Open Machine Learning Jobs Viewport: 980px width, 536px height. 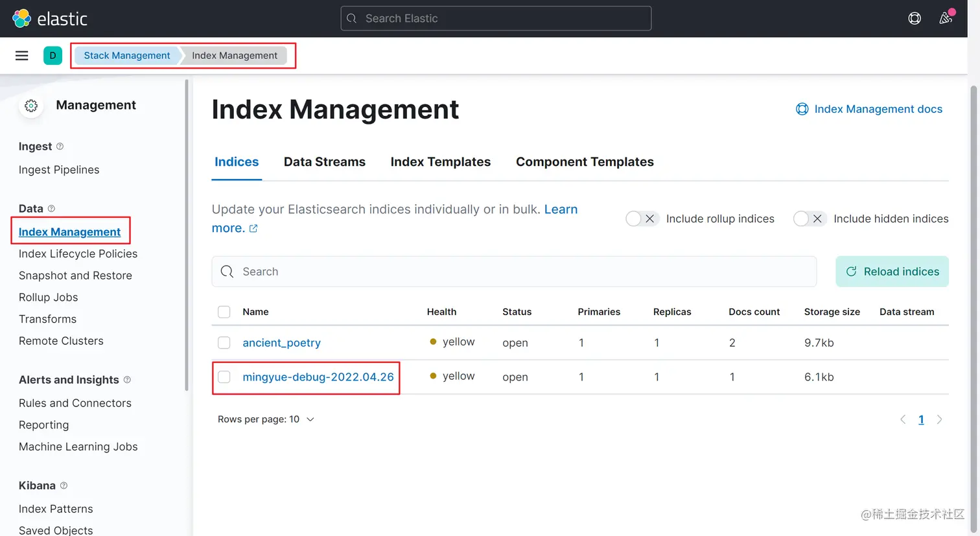coord(78,447)
